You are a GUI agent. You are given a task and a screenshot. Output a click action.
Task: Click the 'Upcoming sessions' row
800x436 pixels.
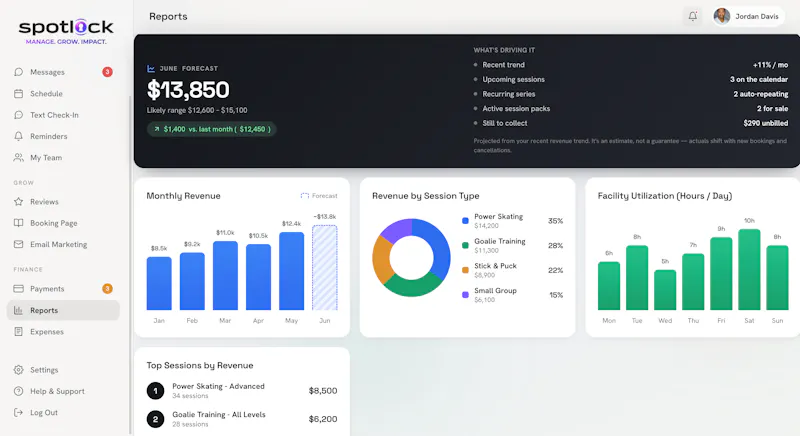631,80
